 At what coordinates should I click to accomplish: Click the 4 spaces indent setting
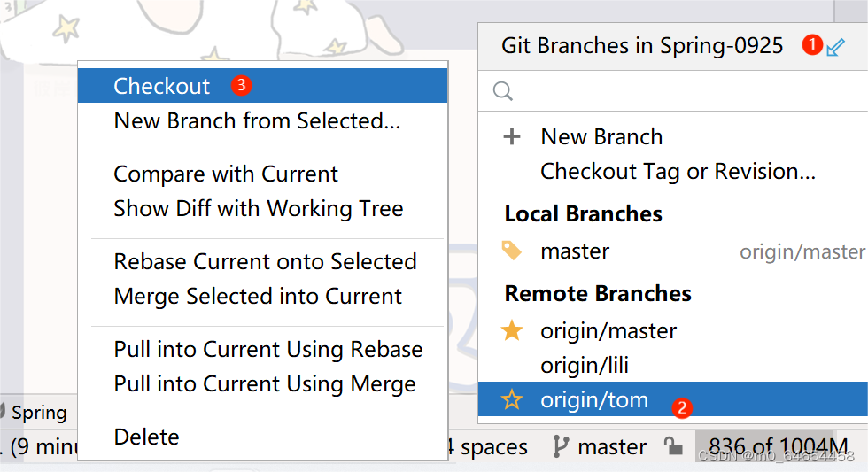tap(488, 446)
